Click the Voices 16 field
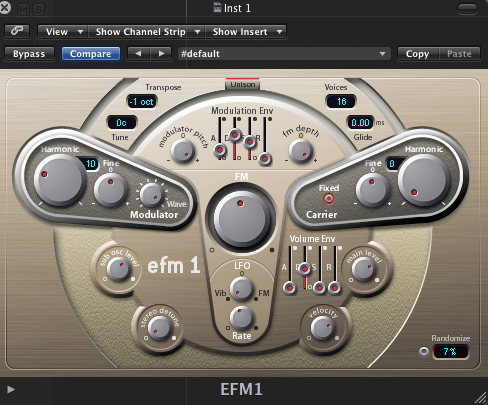488x405 pixels. [x=341, y=101]
